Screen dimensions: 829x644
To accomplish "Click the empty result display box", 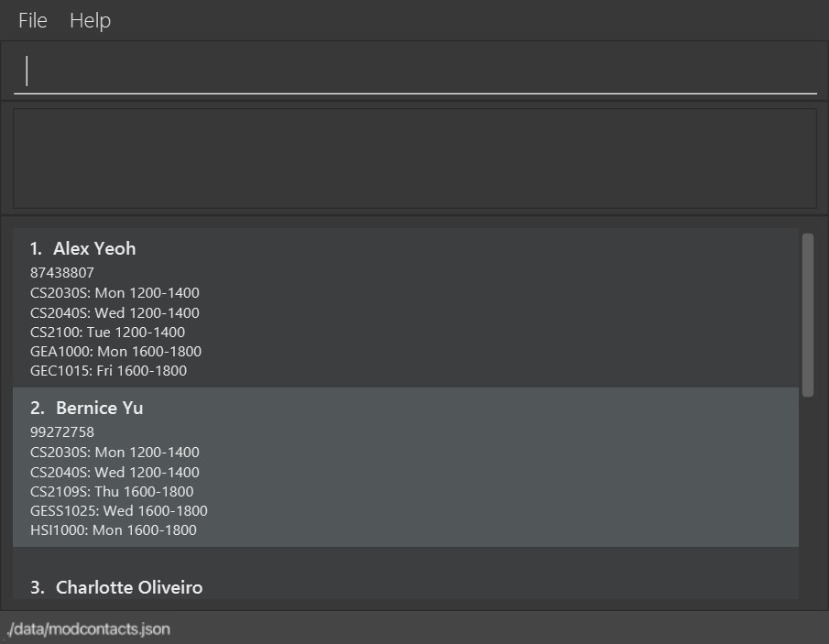I will point(414,158).
